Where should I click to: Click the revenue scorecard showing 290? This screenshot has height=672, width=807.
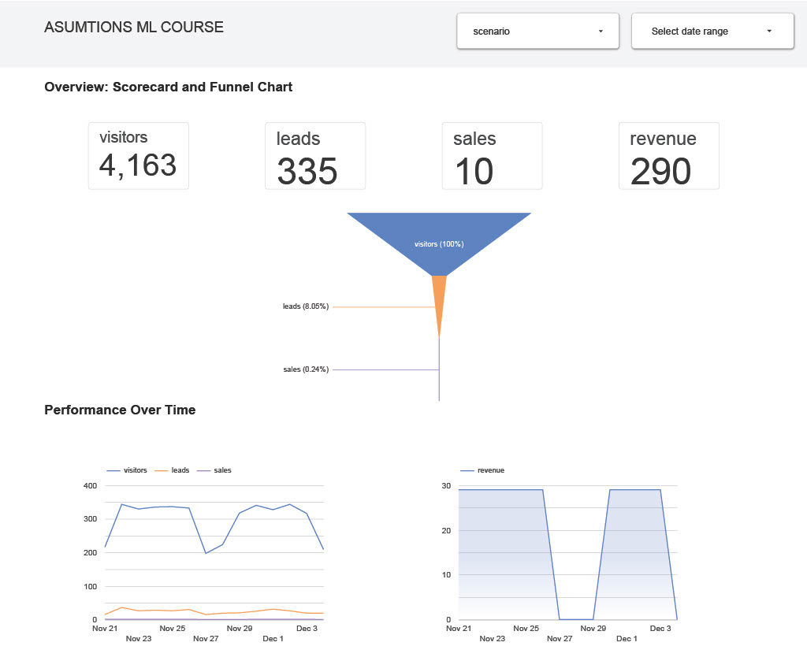point(668,156)
